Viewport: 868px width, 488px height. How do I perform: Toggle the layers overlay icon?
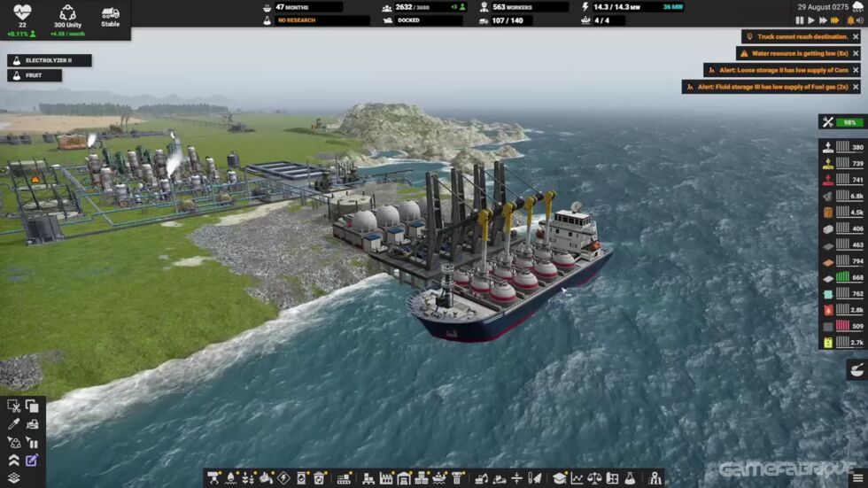14,477
